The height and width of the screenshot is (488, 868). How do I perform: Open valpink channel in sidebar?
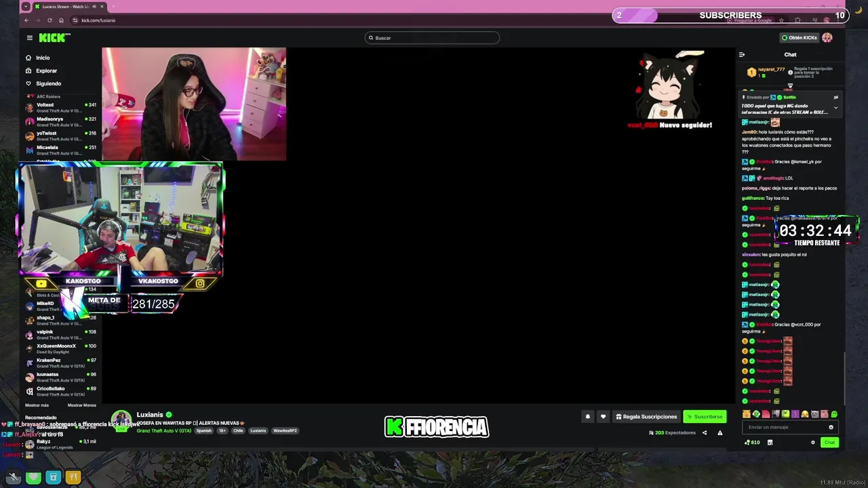(61, 334)
